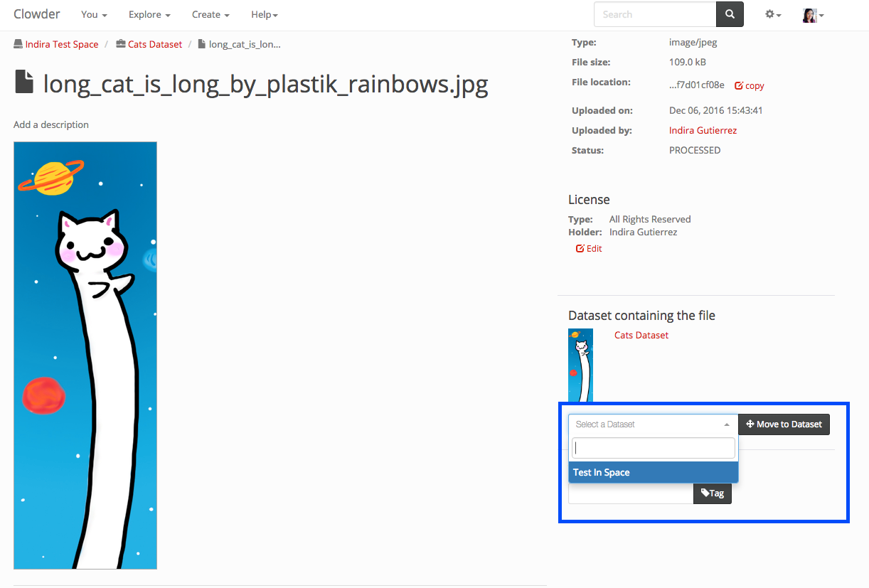869x588 pixels.
Task: Go to Indira Test Space breadcrumb
Action: coord(61,44)
